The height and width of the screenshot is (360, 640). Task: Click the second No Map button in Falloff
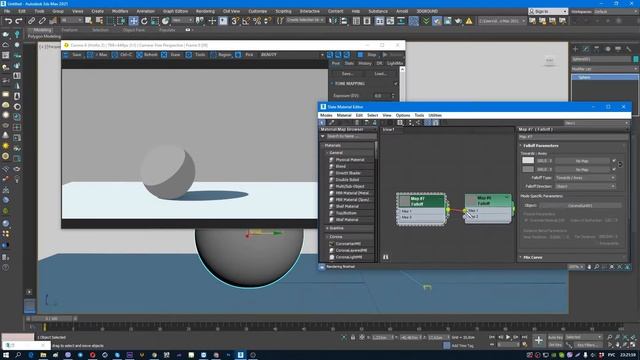point(582,169)
